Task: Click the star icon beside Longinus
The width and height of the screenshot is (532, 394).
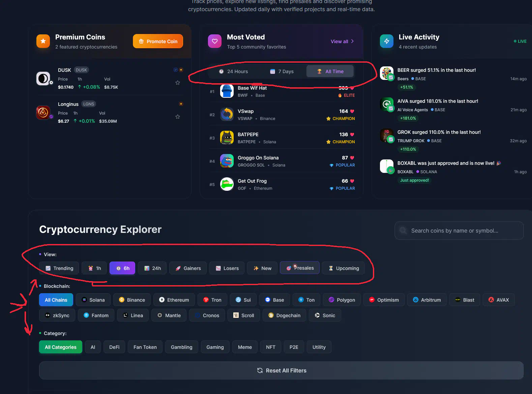Action: pos(178,117)
